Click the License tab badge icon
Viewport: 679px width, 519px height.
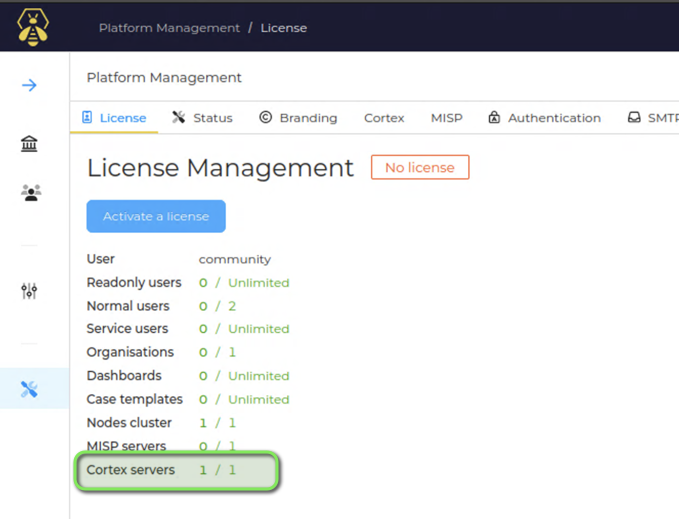(x=87, y=117)
